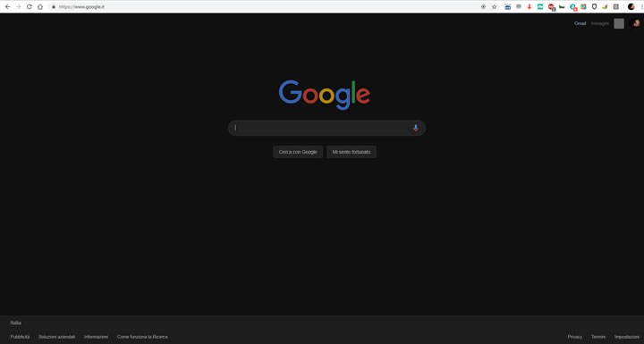
Task: Click the circular target icon beside the star
Action: 483,6
